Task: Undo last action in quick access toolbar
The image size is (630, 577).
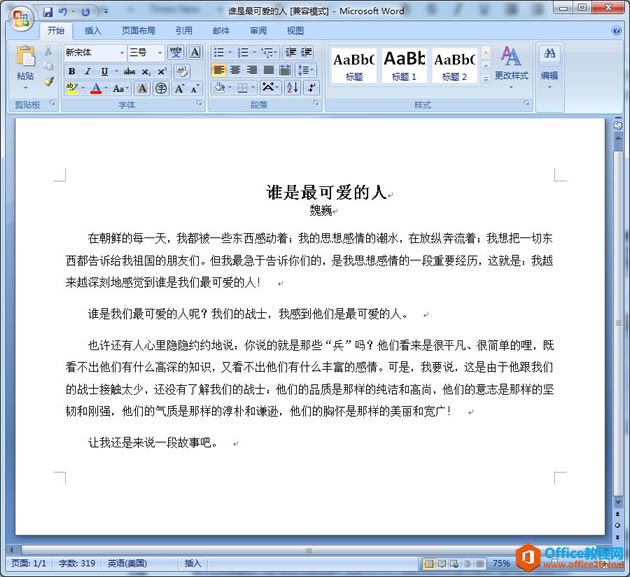Action: [x=63, y=12]
